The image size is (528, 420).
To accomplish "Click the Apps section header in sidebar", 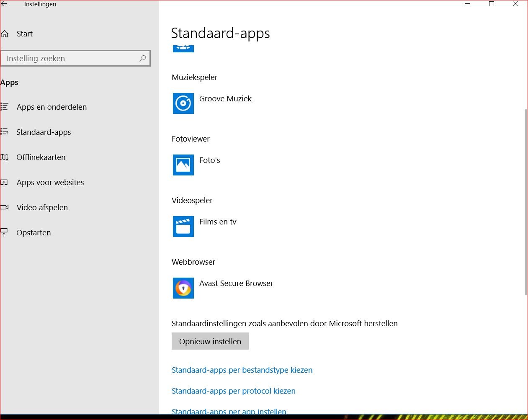I will 9,82.
